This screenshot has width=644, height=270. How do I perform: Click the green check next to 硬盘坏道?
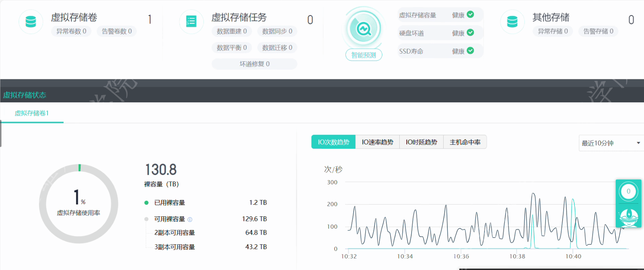click(470, 33)
